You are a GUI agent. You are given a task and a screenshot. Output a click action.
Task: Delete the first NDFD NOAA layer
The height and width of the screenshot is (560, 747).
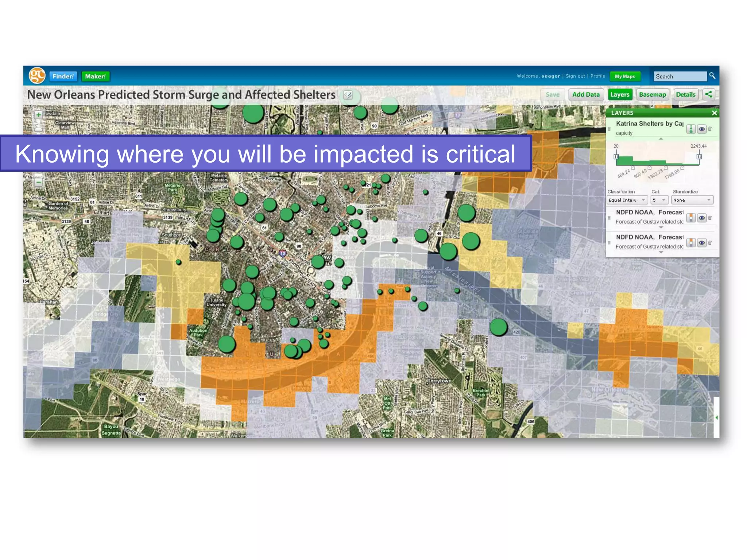[x=710, y=218]
